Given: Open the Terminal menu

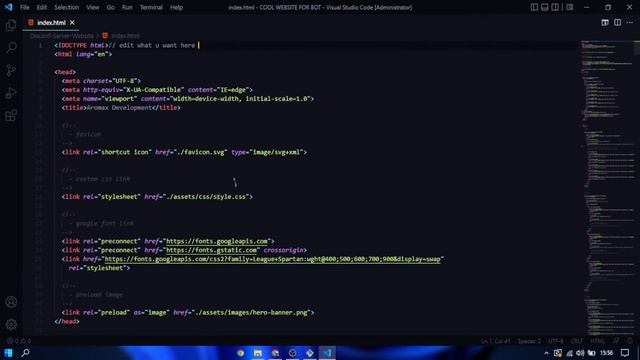Looking at the screenshot, I should [x=151, y=7].
